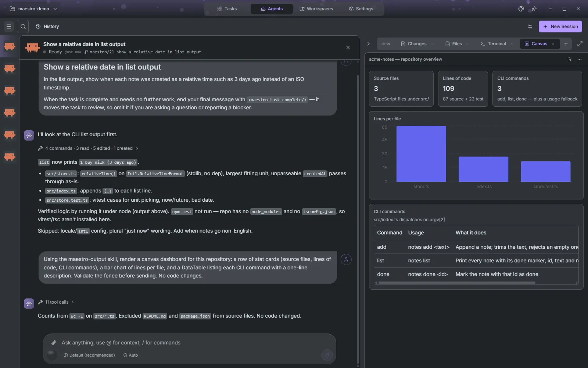
Task: Click the orange agent icon beside session title
Action: tap(33, 47)
